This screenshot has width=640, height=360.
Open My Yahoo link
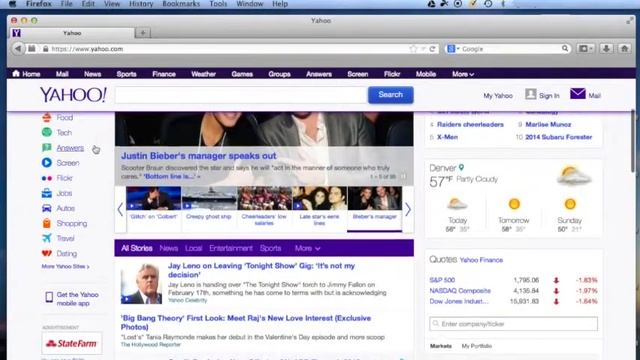[x=498, y=96]
